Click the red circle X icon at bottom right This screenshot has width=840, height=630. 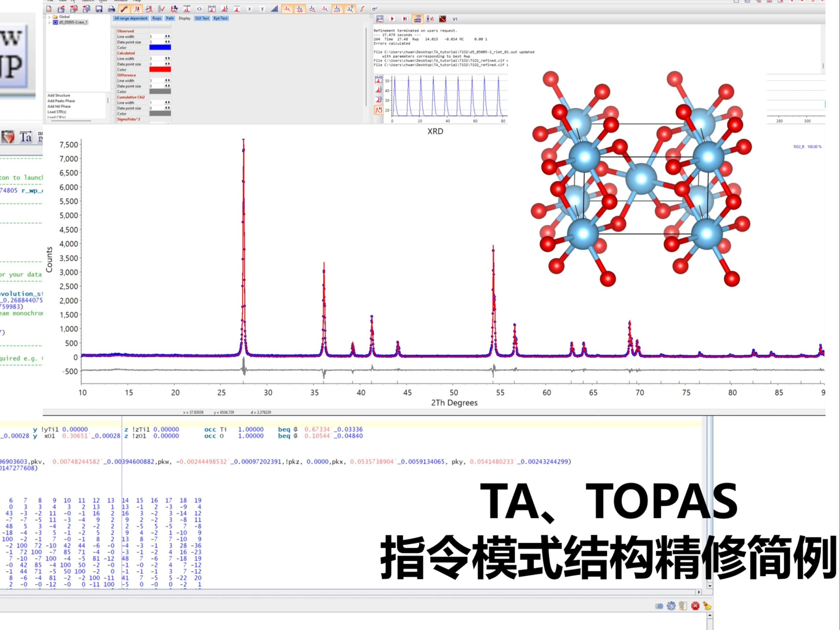pos(695,606)
